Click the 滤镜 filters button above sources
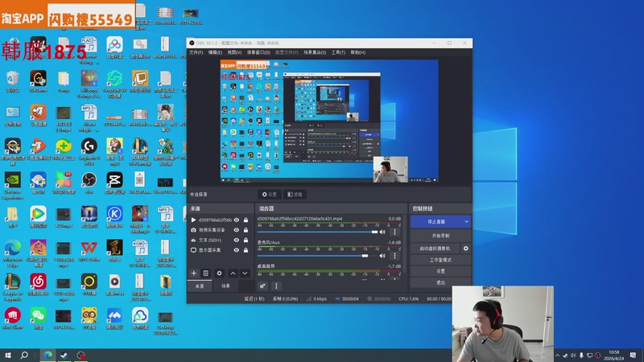The height and width of the screenshot is (362, 644). click(x=295, y=194)
